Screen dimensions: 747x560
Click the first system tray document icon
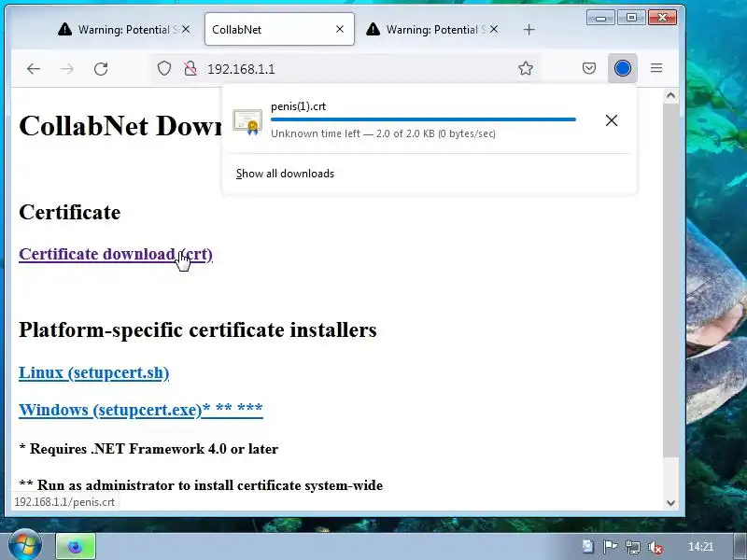588,546
